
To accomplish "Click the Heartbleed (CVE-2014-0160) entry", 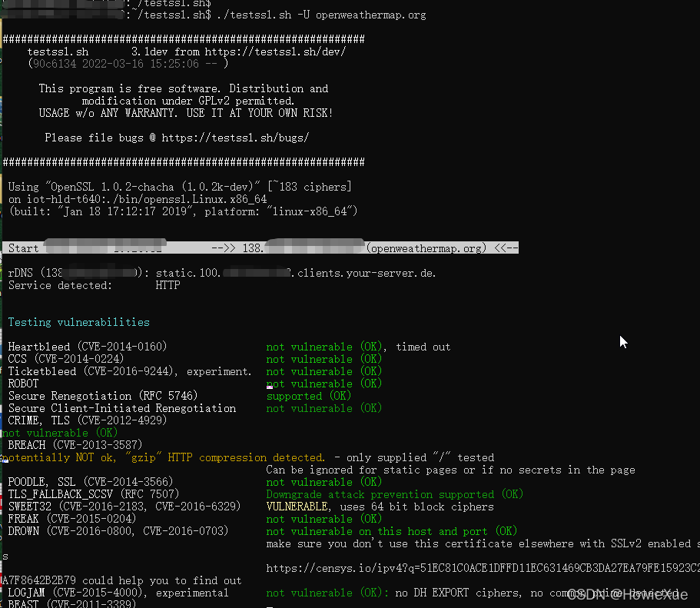I will point(87,347).
